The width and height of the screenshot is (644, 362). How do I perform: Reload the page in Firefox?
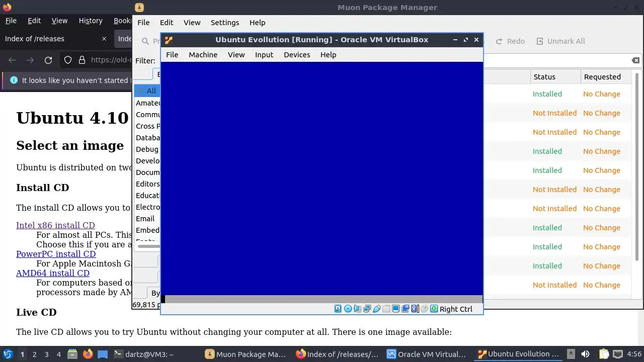tap(48, 60)
